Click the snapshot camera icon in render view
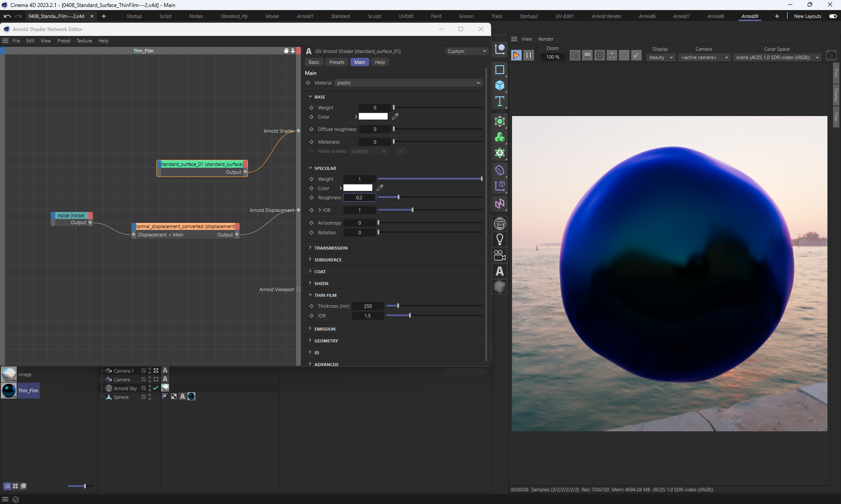Image resolution: width=841 pixels, height=504 pixels. [x=831, y=56]
